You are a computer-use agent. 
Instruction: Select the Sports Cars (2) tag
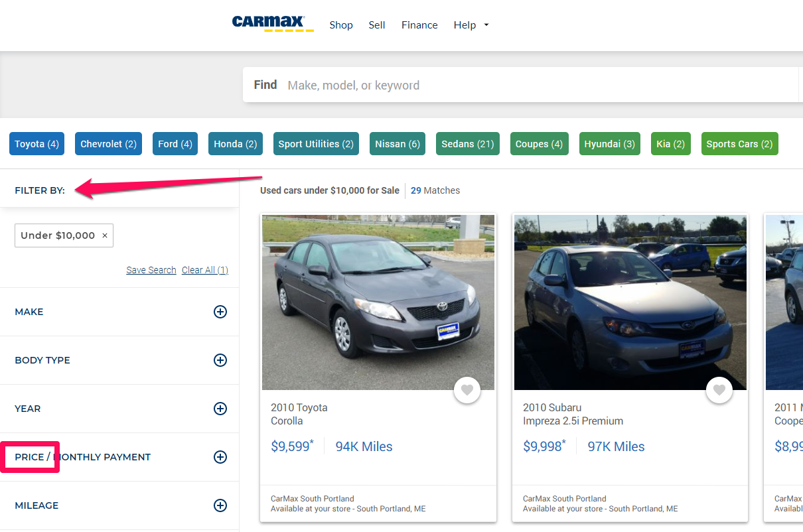click(739, 144)
